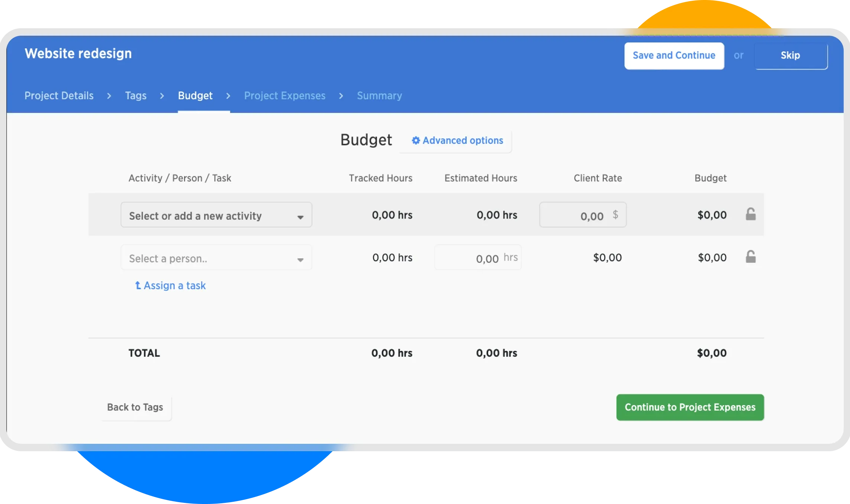This screenshot has height=504, width=850.
Task: Click the Skip button
Action: (791, 56)
